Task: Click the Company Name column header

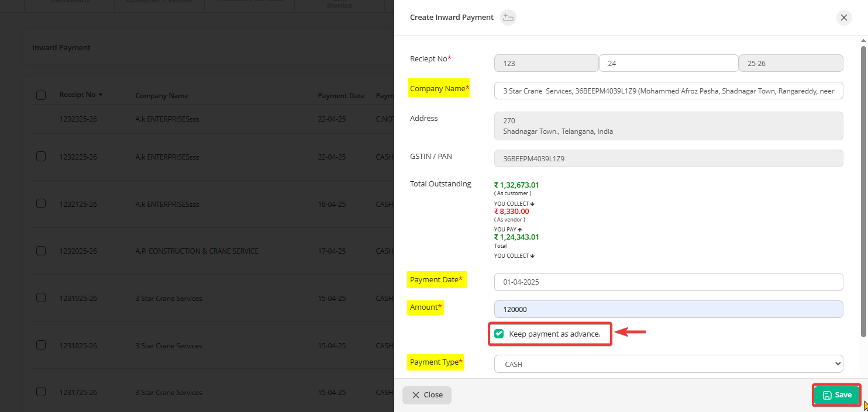Action: click(162, 96)
